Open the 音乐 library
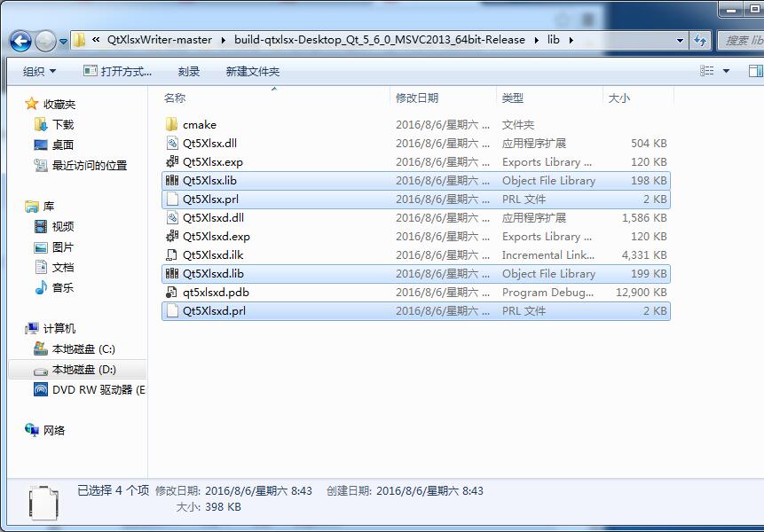 tap(63, 287)
